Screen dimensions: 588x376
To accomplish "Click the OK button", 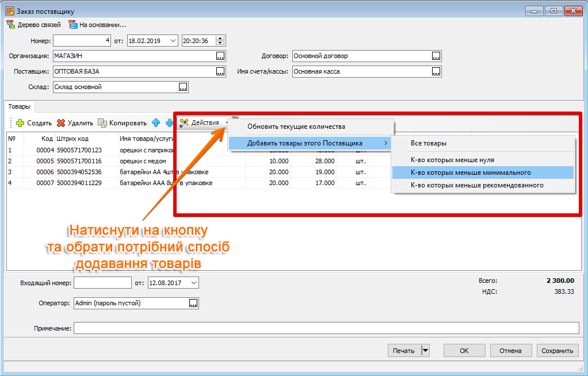I will pyautogui.click(x=464, y=351).
